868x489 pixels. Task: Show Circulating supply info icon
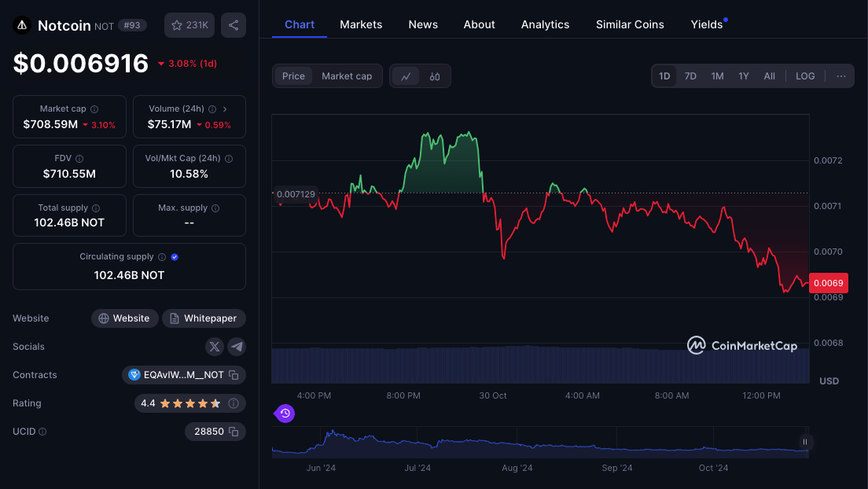coord(162,257)
